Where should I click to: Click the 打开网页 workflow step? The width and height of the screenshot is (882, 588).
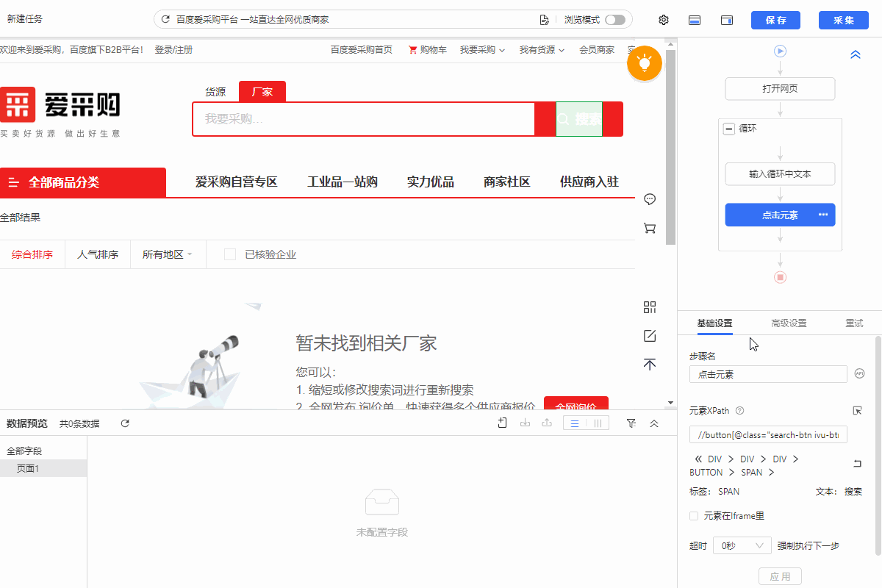780,89
